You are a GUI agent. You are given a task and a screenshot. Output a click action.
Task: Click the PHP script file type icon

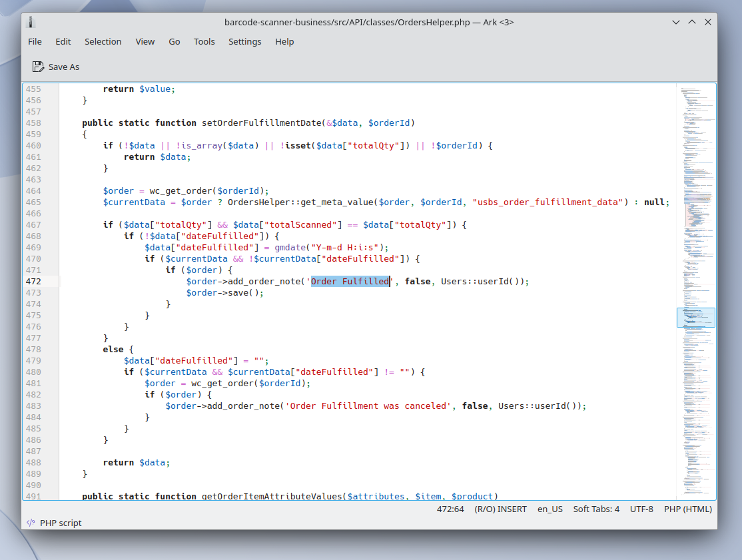(31, 523)
